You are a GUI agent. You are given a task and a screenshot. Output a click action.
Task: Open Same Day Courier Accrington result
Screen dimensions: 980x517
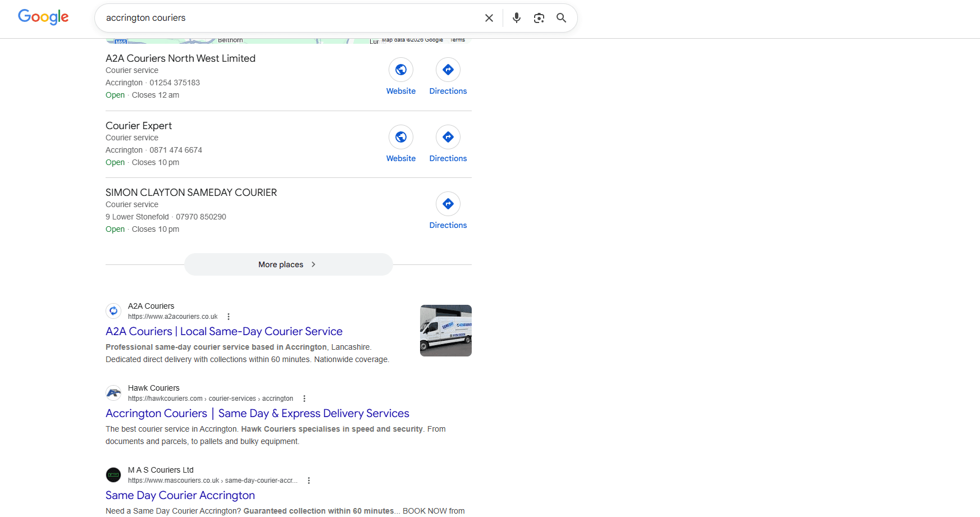180,495
